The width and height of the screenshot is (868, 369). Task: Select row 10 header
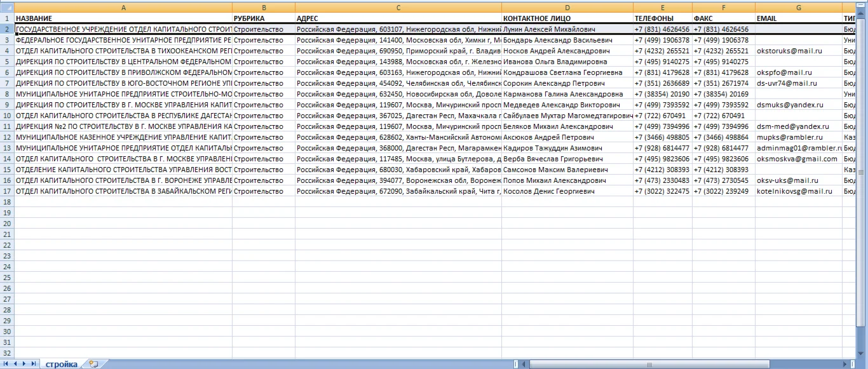tap(7, 116)
